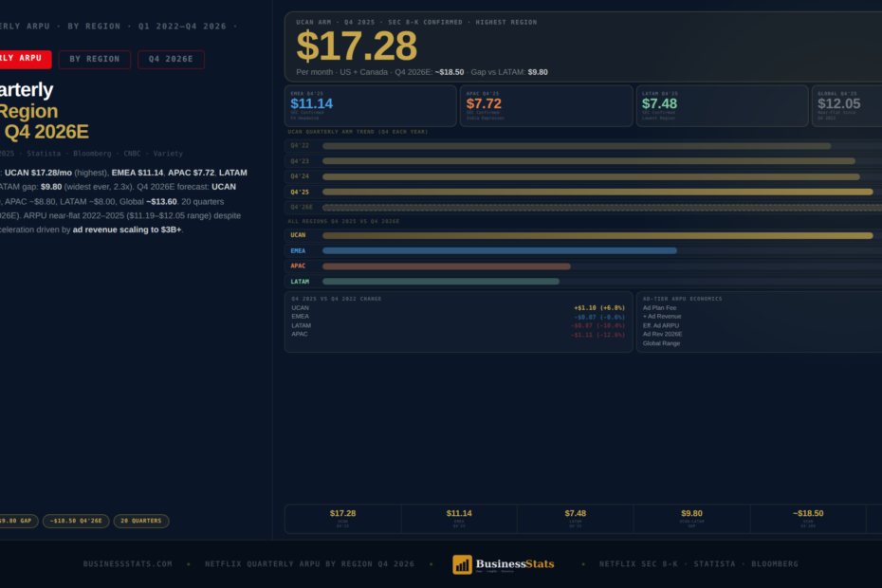Screen dimensions: 882x588
Task: Click the blue EMEA region bar
Action: click(500, 251)
